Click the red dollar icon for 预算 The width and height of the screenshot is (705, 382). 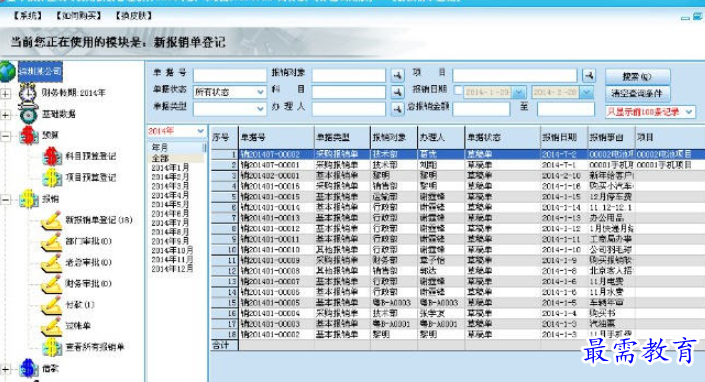point(29,135)
